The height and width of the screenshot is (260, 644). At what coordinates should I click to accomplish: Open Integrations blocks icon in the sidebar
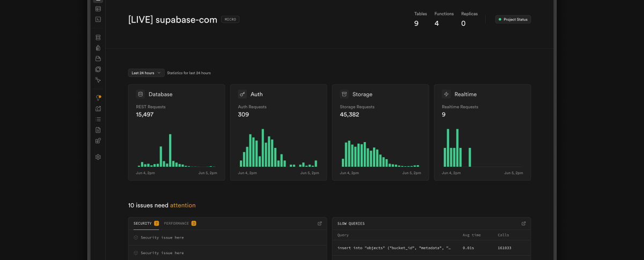click(98, 140)
